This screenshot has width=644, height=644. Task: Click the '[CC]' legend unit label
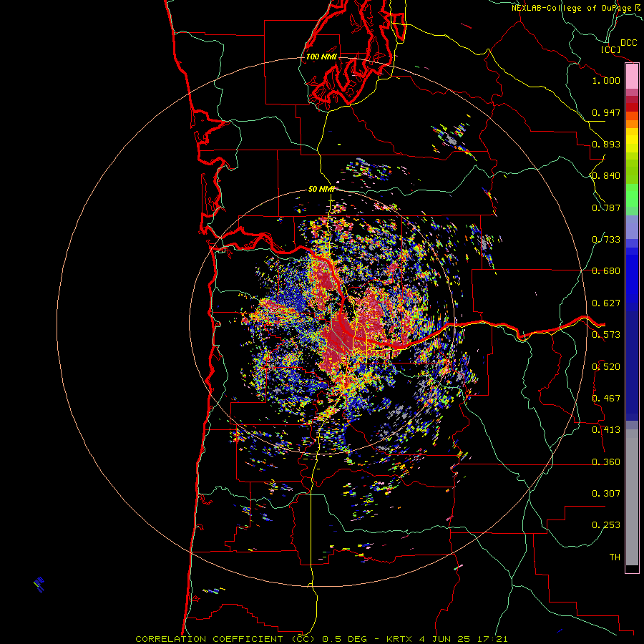tap(610, 49)
